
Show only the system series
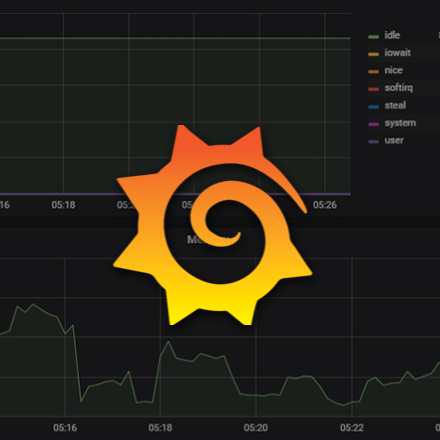click(x=400, y=123)
